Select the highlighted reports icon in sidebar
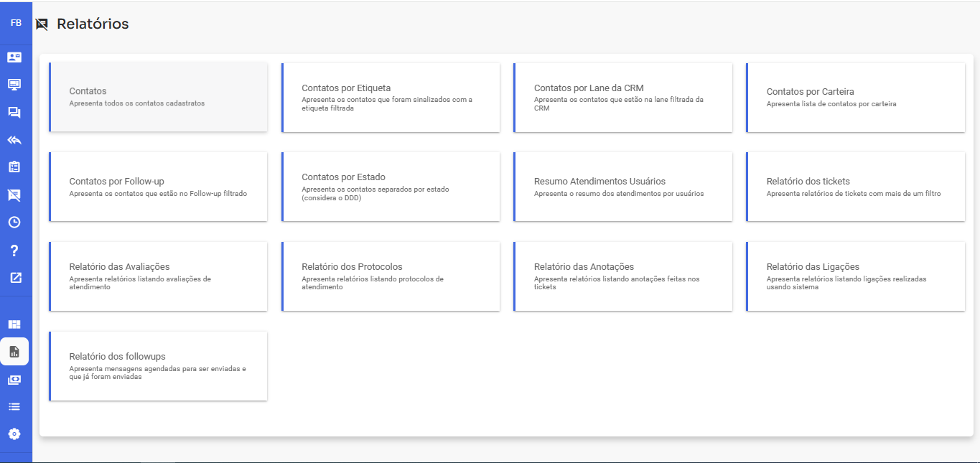This screenshot has height=463, width=980. (x=14, y=352)
